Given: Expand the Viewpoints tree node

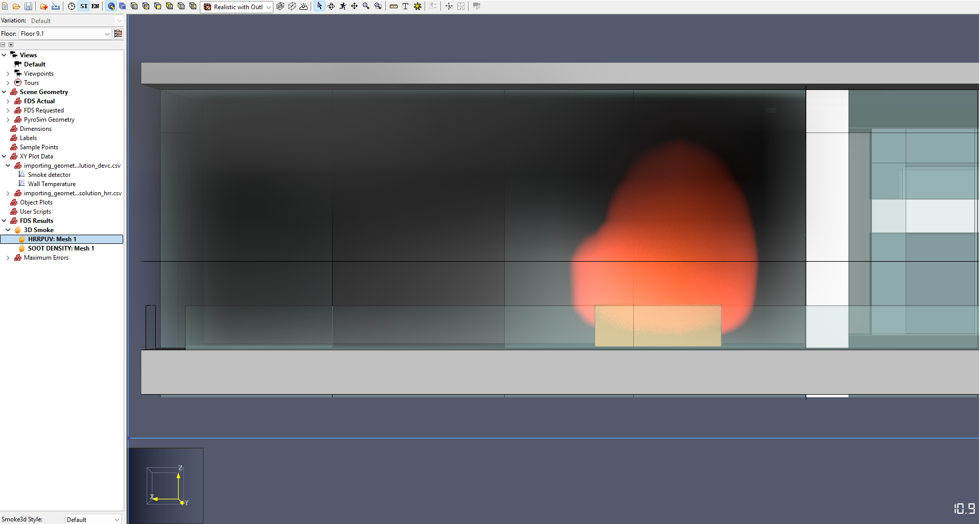Looking at the screenshot, I should point(8,74).
